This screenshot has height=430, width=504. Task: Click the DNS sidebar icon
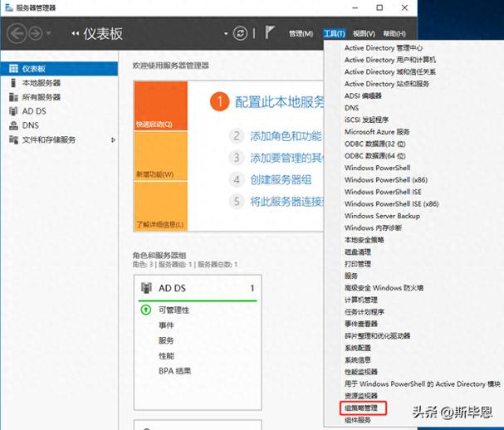13,125
